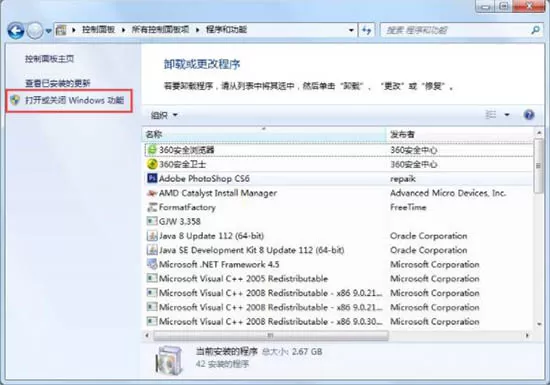Select FormatFactory entry
Viewport: 550px width, 385px height.
(187, 207)
